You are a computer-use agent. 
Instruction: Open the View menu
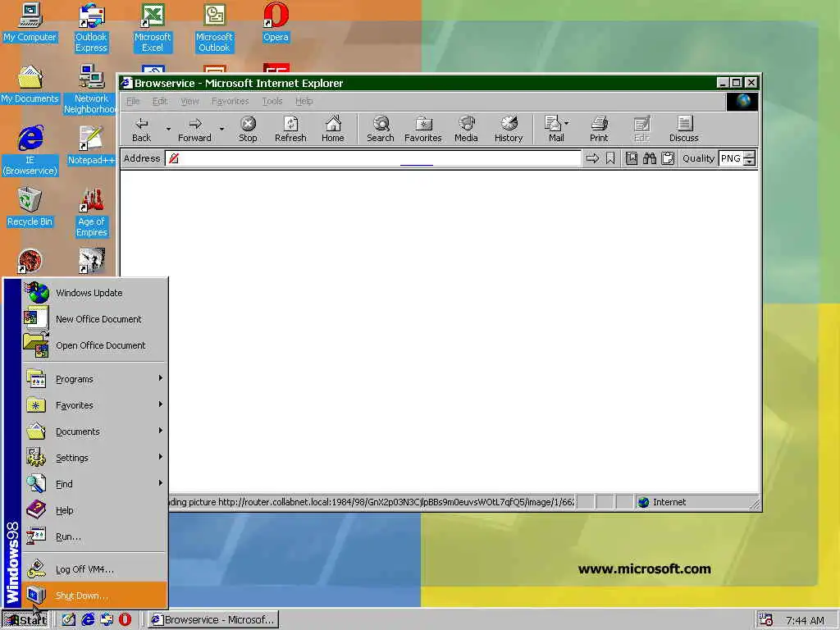click(189, 101)
